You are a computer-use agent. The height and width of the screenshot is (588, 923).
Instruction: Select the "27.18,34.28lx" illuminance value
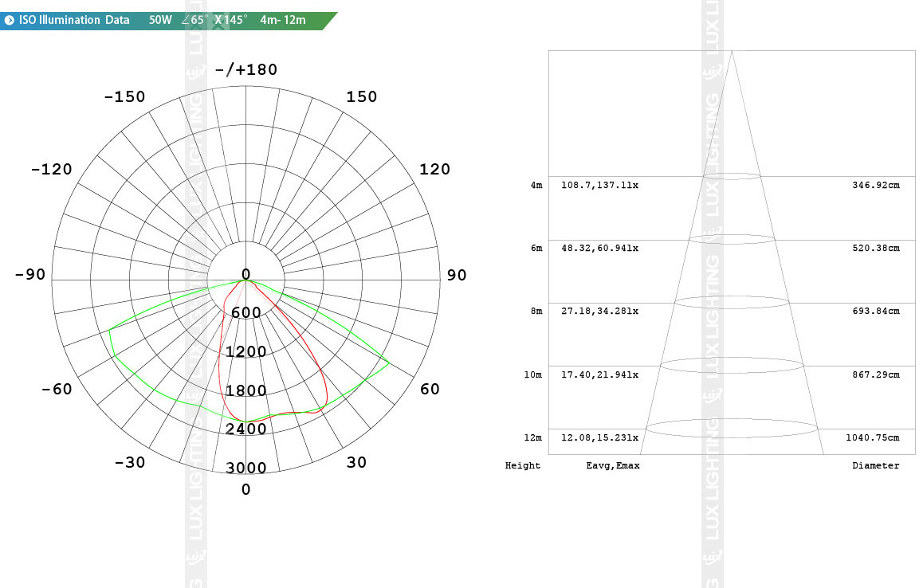[600, 312]
